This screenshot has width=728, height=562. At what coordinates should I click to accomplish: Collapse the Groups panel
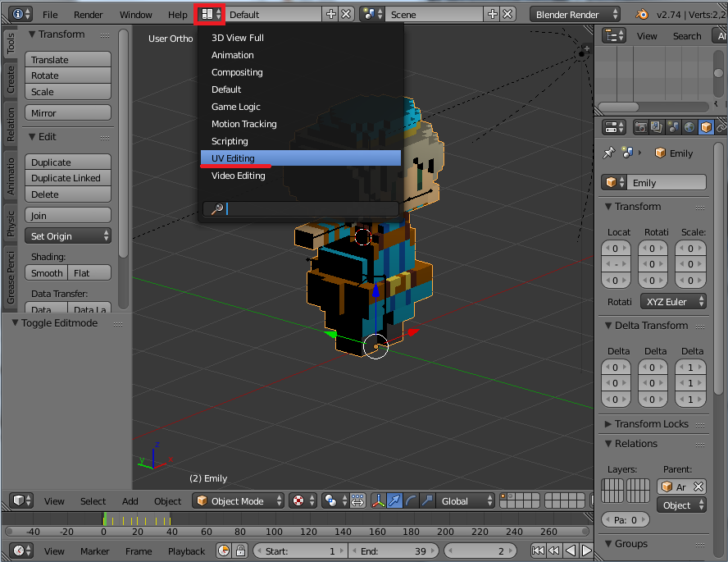608,544
